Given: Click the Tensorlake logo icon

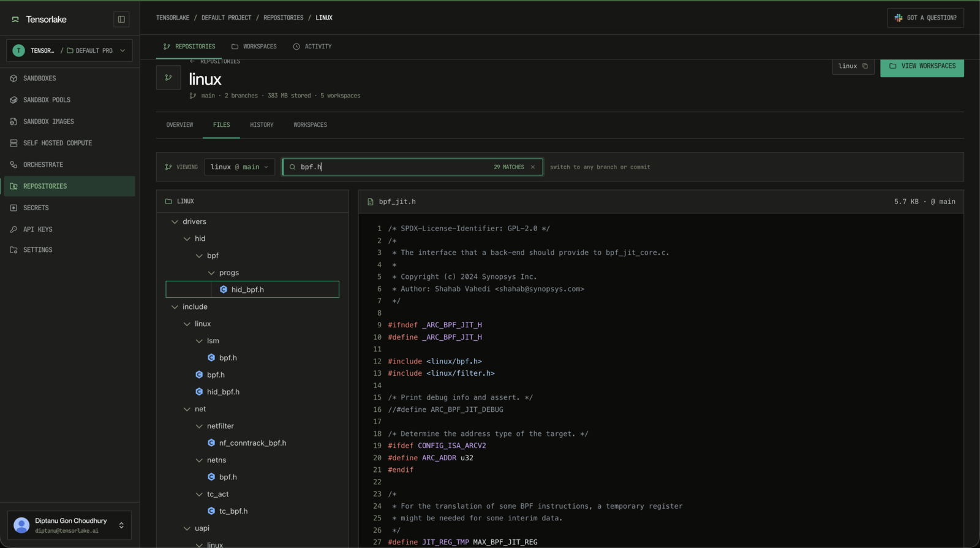Looking at the screenshot, I should [15, 20].
